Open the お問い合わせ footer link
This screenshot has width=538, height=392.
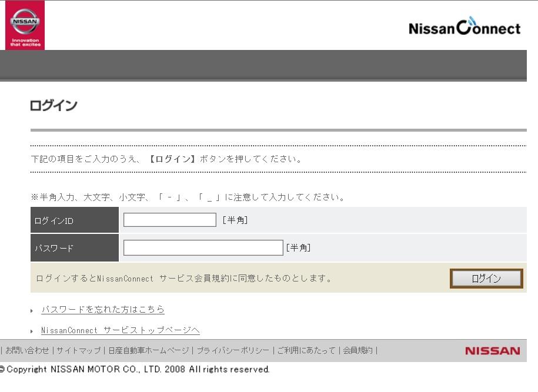27,350
